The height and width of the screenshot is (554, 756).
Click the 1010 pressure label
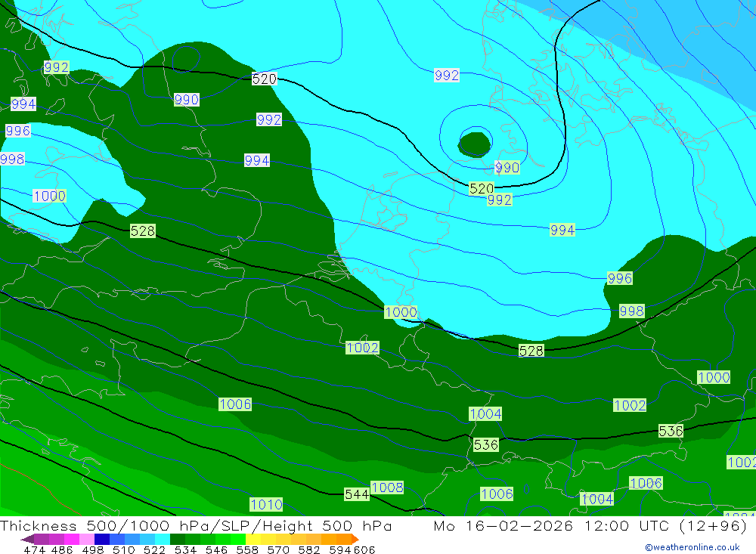coord(266,504)
